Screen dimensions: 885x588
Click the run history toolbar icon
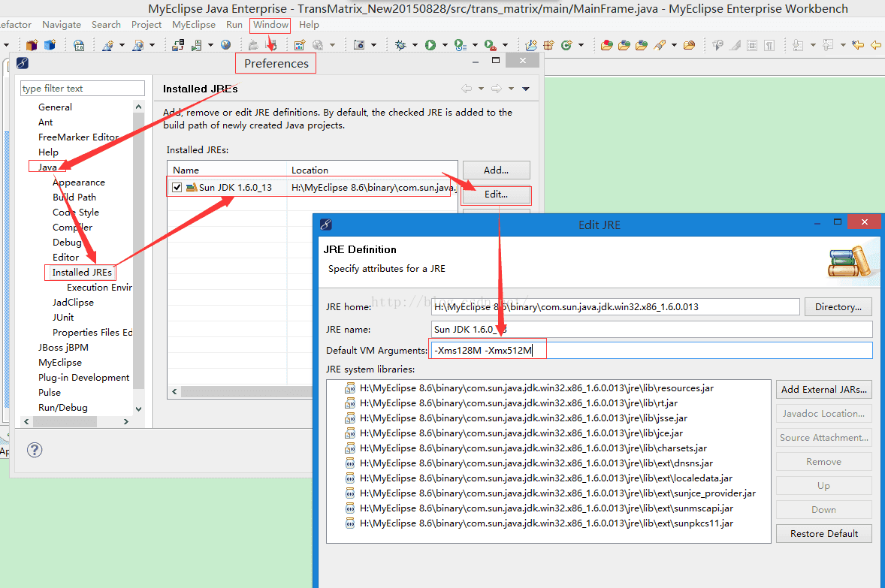pyautogui.click(x=461, y=45)
